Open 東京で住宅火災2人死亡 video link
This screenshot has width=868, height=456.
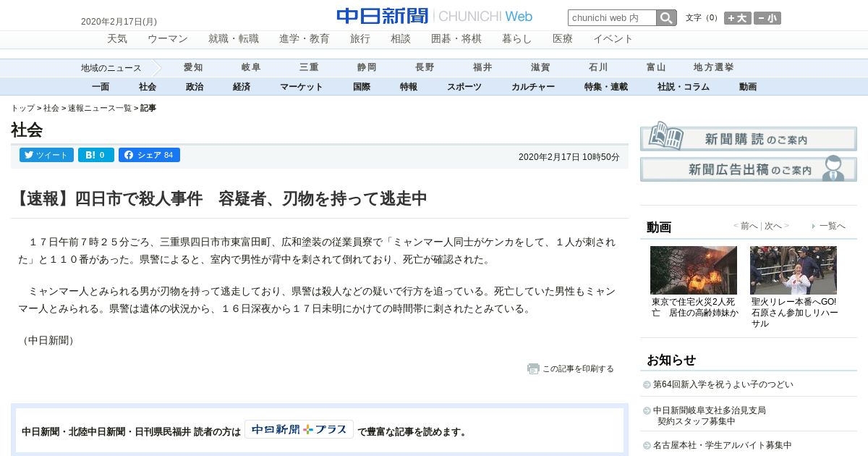click(x=695, y=307)
